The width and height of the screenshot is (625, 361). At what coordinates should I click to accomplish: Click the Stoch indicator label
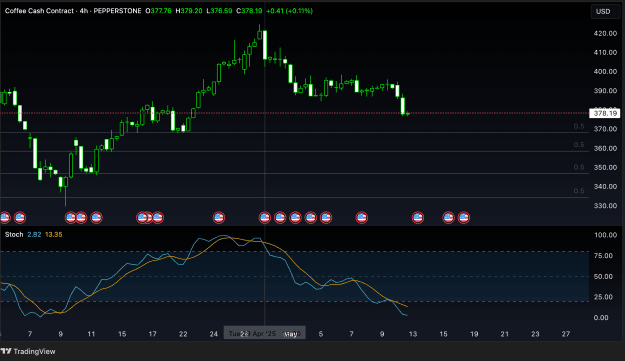coord(14,234)
